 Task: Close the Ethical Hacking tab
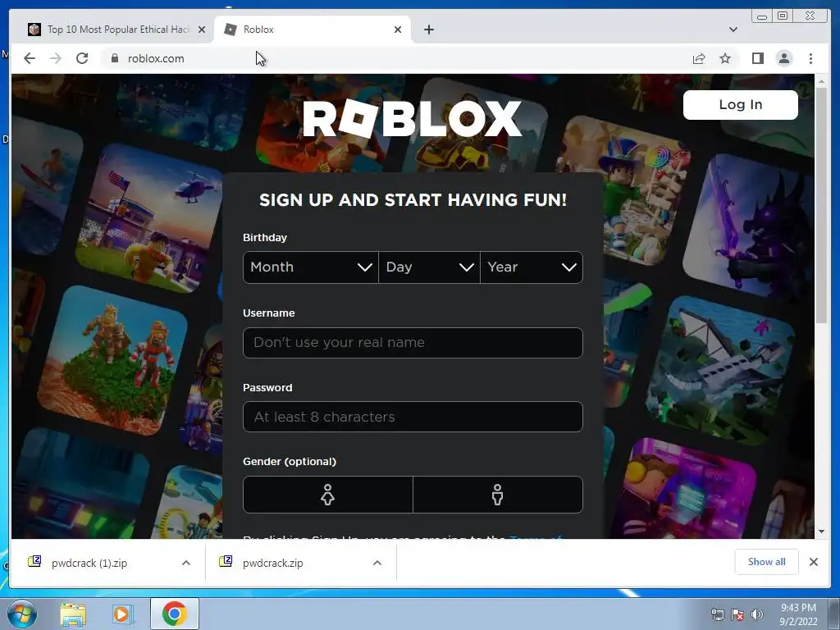click(x=202, y=30)
